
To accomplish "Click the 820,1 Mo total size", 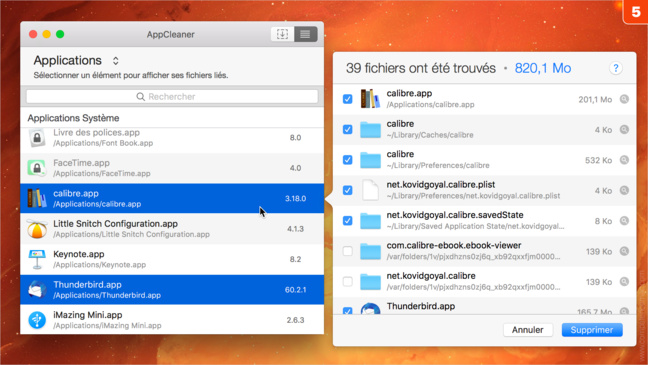I will click(543, 68).
